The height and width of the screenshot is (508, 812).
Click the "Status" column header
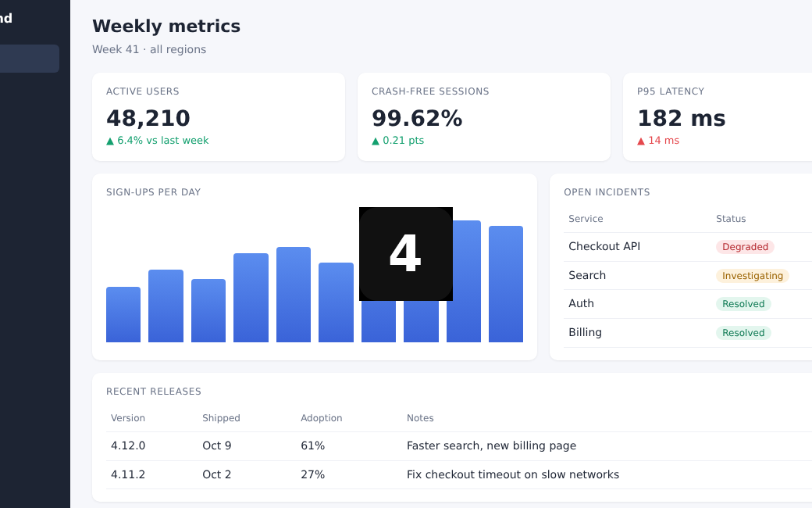[731, 219]
